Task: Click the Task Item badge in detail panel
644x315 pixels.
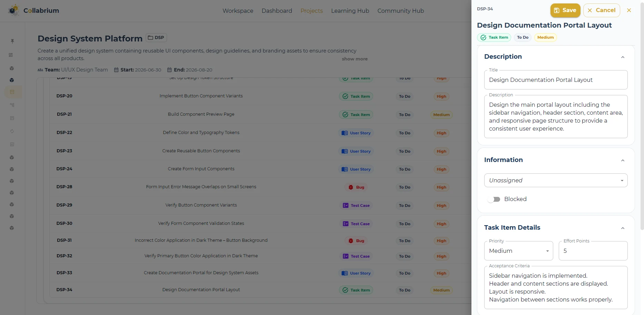Action: (494, 37)
